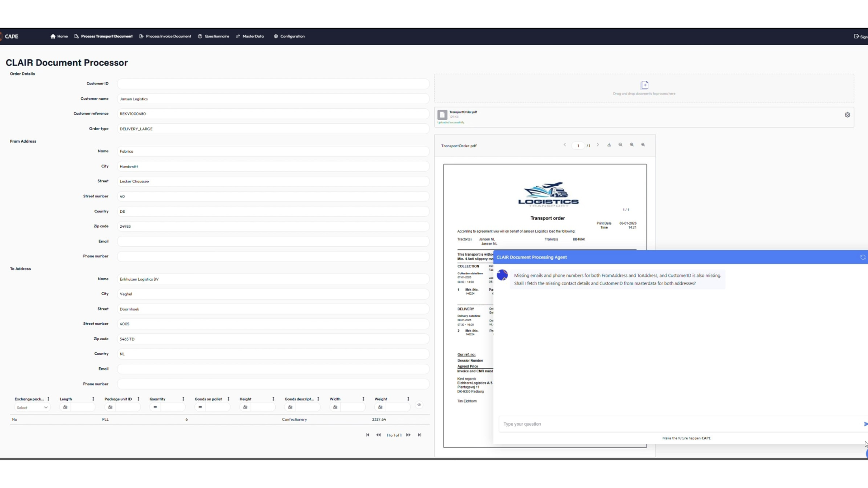Sort by Length column
This screenshot has width=868, height=488.
tap(93, 399)
